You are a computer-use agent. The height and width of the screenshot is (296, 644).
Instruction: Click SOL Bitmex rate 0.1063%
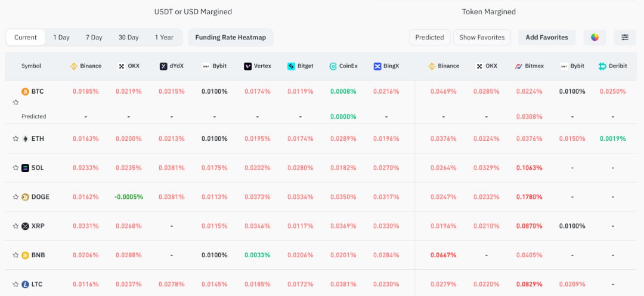(530, 168)
